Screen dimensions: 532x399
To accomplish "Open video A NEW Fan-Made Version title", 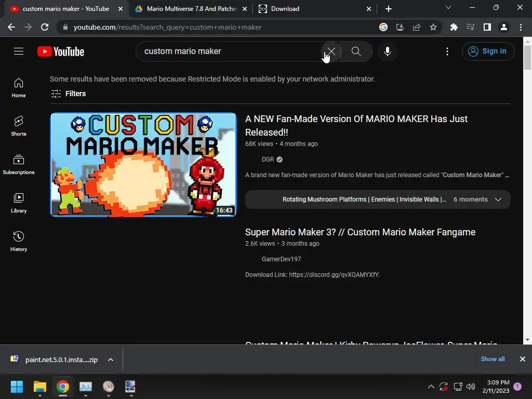I will point(356,126).
